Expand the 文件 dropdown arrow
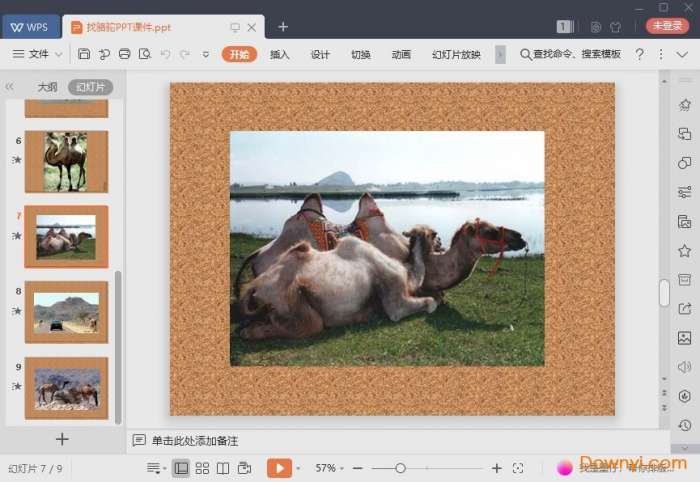The image size is (700, 482). coord(58,54)
